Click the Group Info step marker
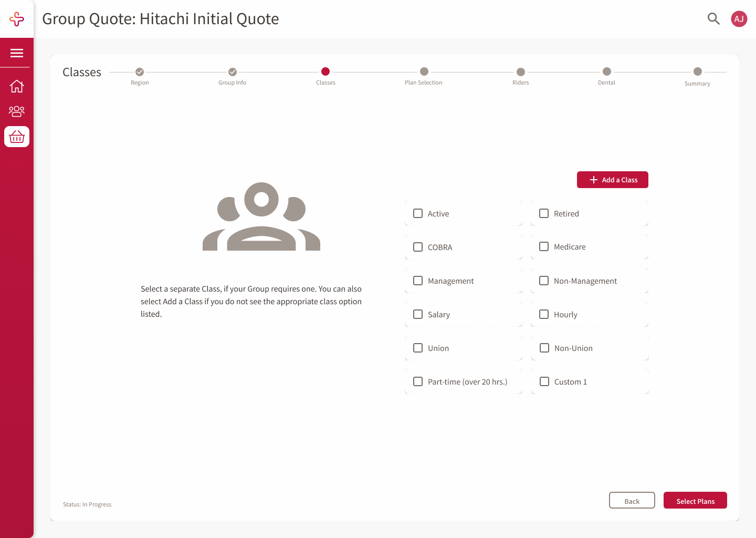 tap(233, 72)
